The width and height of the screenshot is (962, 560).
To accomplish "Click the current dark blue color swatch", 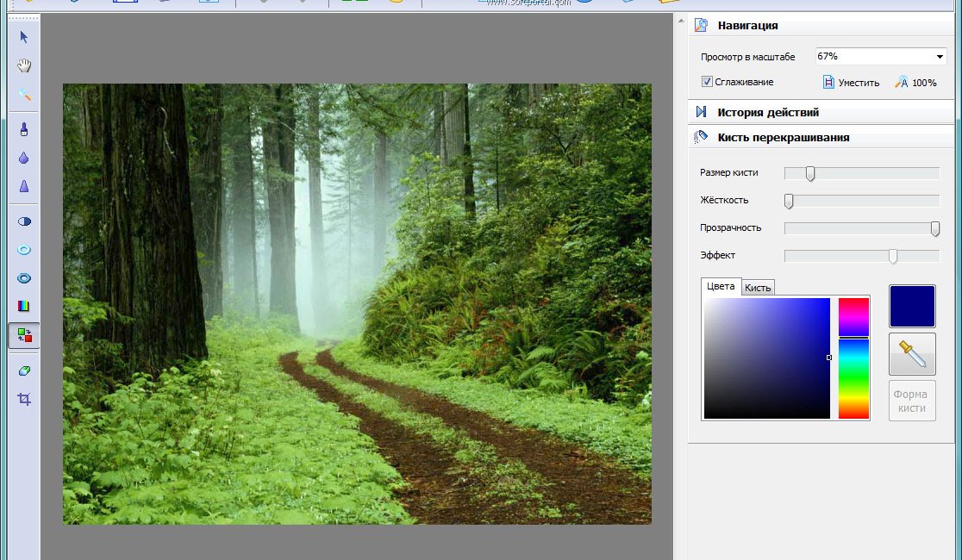I will (912, 306).
